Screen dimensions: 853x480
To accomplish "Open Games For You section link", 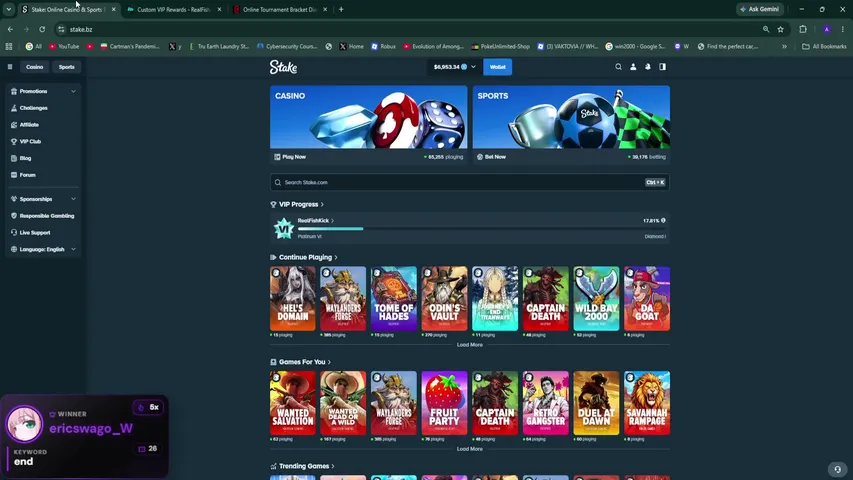I will pyautogui.click(x=301, y=362).
